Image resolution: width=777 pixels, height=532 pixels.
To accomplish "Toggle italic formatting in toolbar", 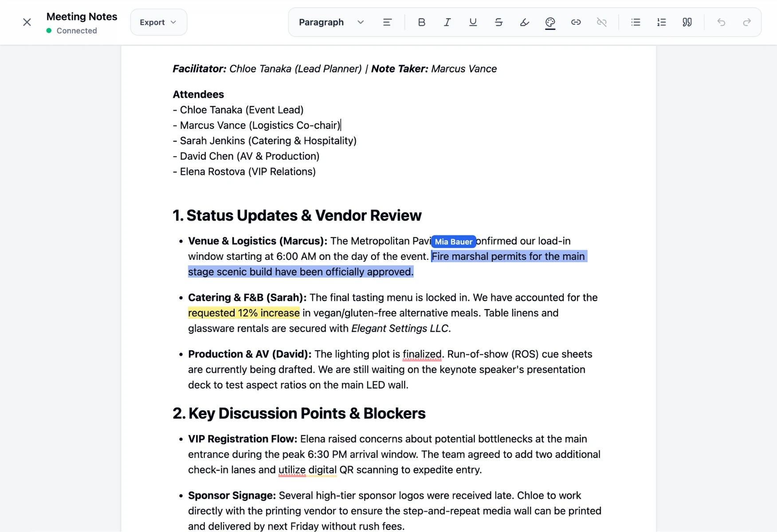I will pyautogui.click(x=447, y=22).
